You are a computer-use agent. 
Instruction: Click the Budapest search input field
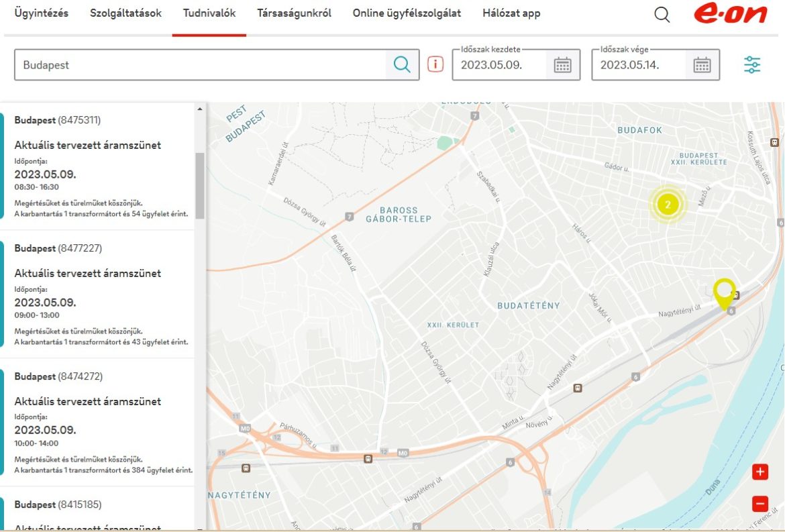click(200, 65)
